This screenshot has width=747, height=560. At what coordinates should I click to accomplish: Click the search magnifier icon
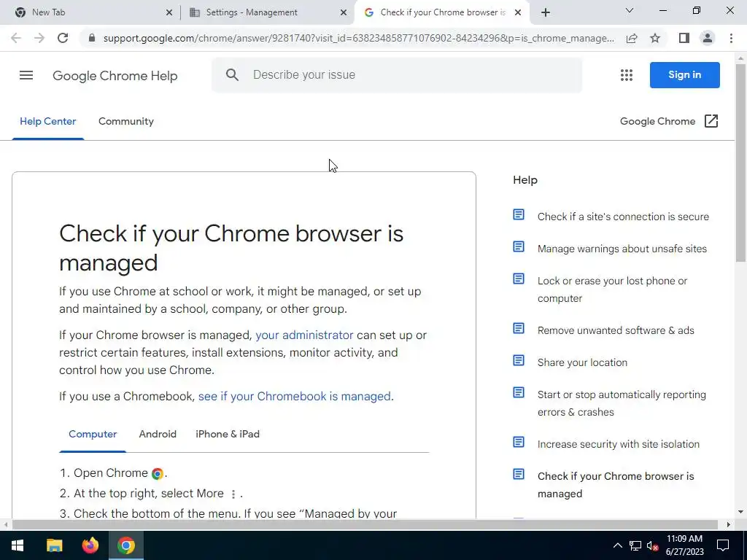(232, 75)
